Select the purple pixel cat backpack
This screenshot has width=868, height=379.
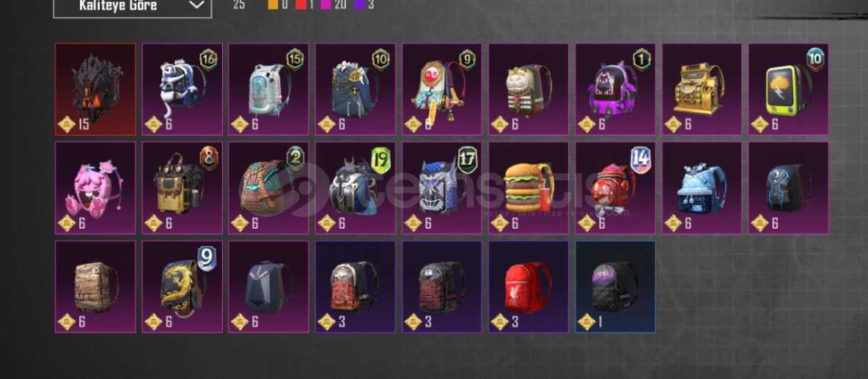point(616,89)
